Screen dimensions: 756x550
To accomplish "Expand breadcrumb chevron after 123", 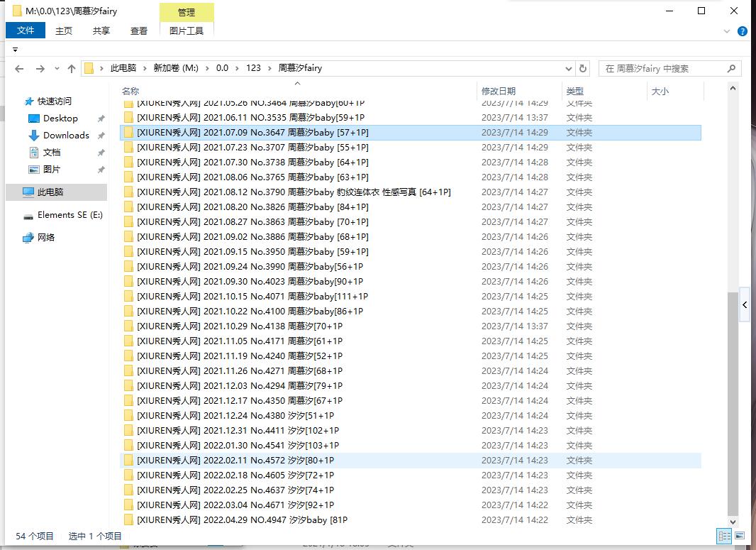I will (269, 69).
